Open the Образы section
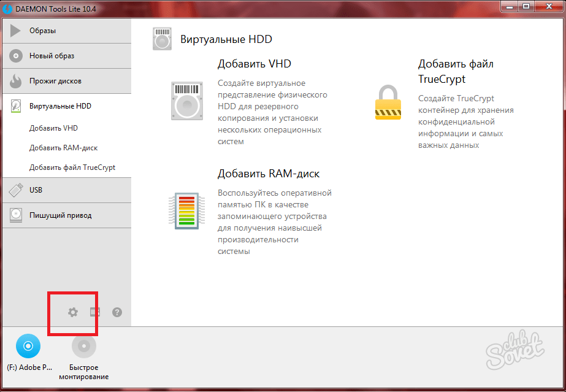566x392 pixels. [67, 31]
